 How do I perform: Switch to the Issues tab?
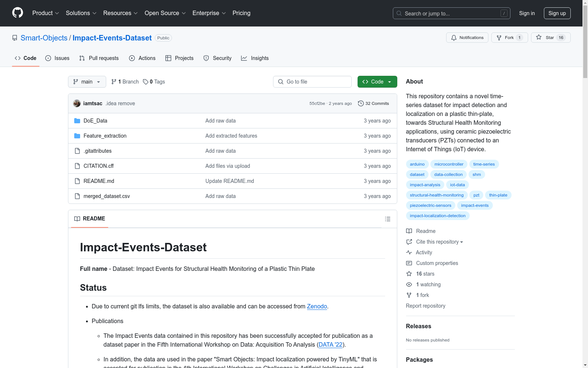[x=57, y=58]
